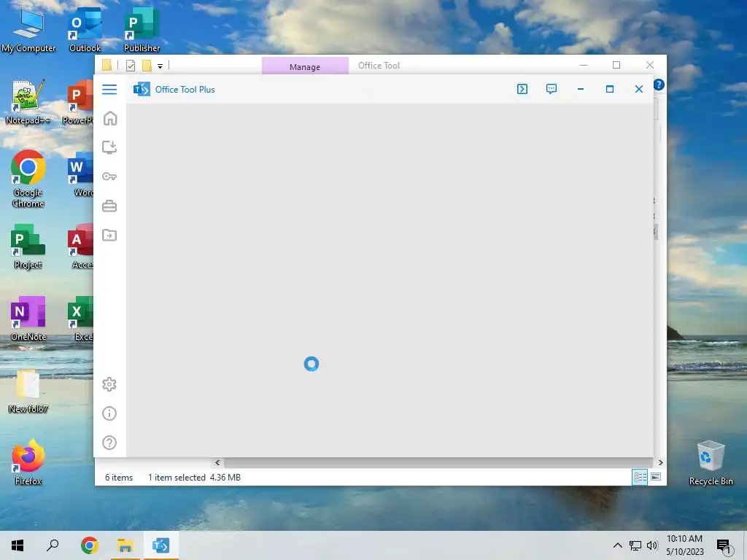The image size is (747, 560).
Task: Click horizontal scrollbar right arrow
Action: [660, 462]
